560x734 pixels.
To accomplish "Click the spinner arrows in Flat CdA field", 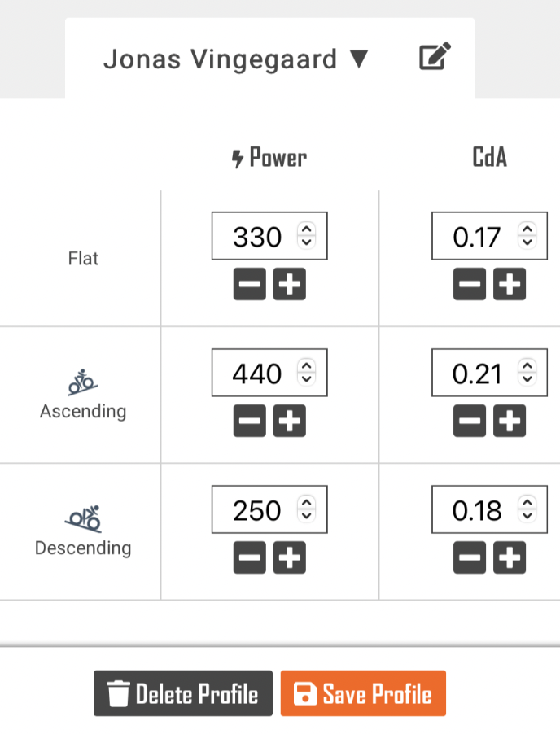I will [527, 237].
